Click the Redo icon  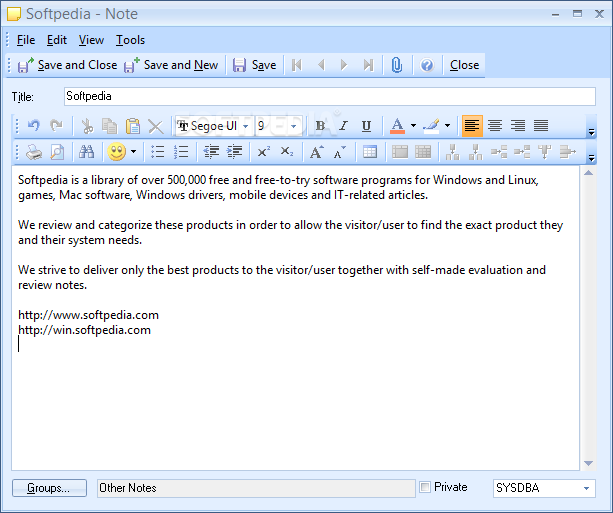tap(57, 126)
